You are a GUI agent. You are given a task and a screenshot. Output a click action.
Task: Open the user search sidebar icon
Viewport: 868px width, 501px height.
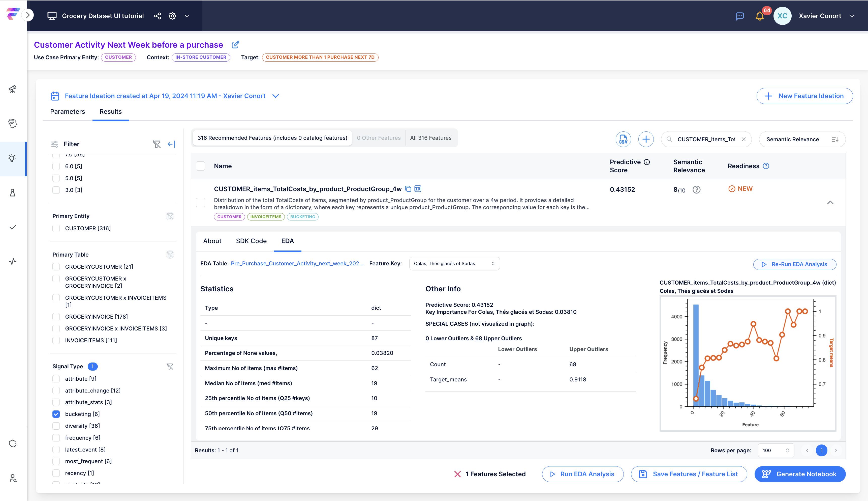pos(13,478)
